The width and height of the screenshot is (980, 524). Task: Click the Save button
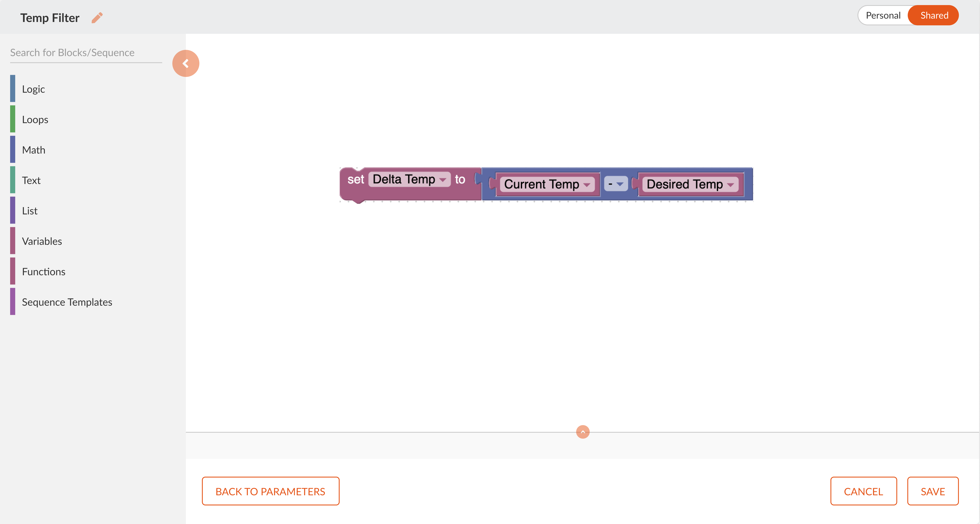click(x=932, y=491)
